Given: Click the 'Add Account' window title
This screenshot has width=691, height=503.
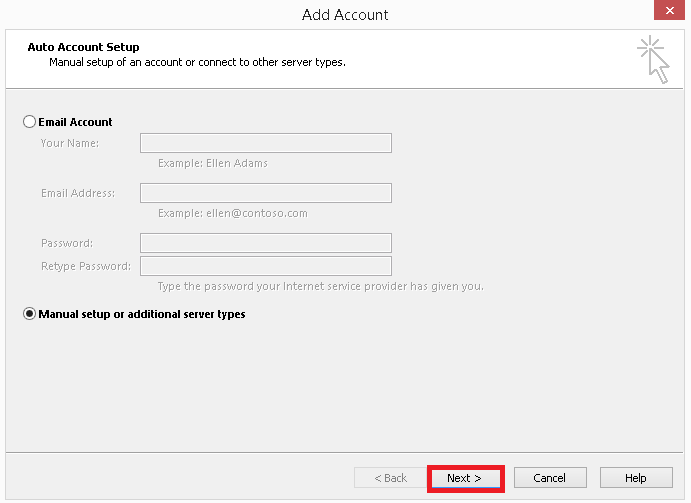Looking at the screenshot, I should pos(345,15).
